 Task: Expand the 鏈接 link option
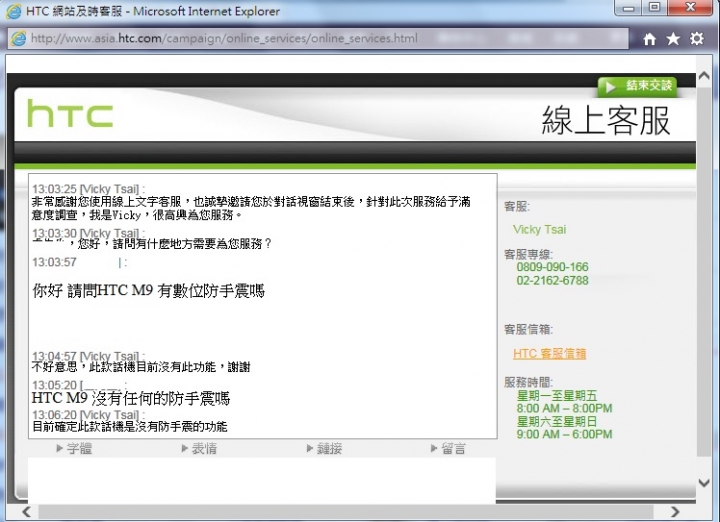click(x=324, y=449)
